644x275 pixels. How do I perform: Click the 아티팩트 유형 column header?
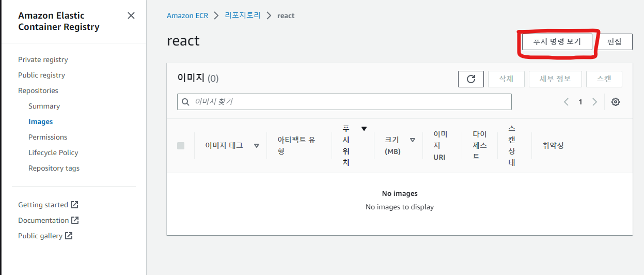click(296, 145)
